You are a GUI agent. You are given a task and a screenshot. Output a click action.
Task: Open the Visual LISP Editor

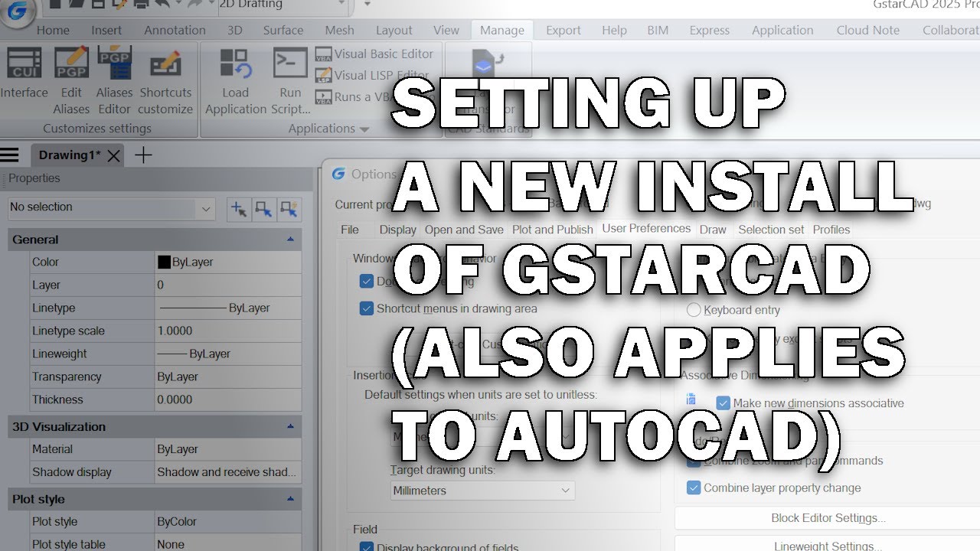coord(371,76)
